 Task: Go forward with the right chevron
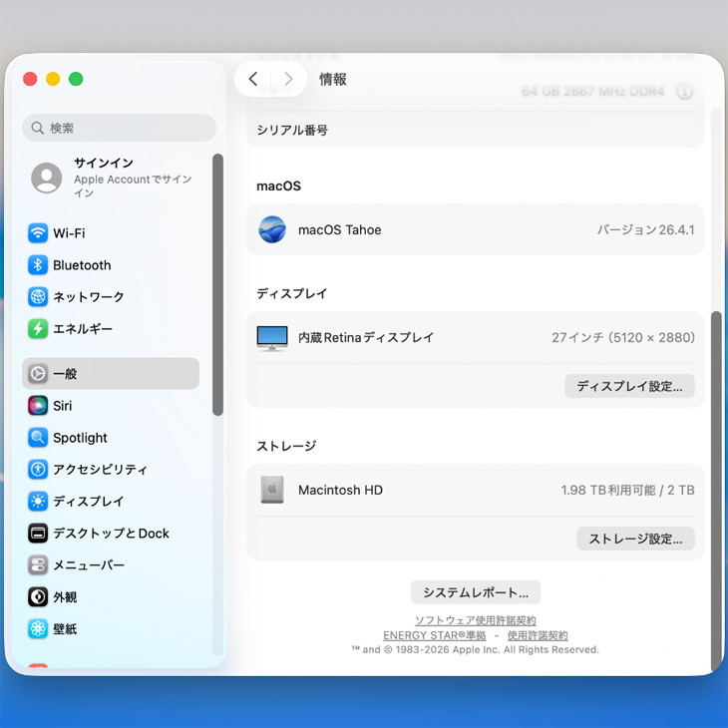point(288,79)
